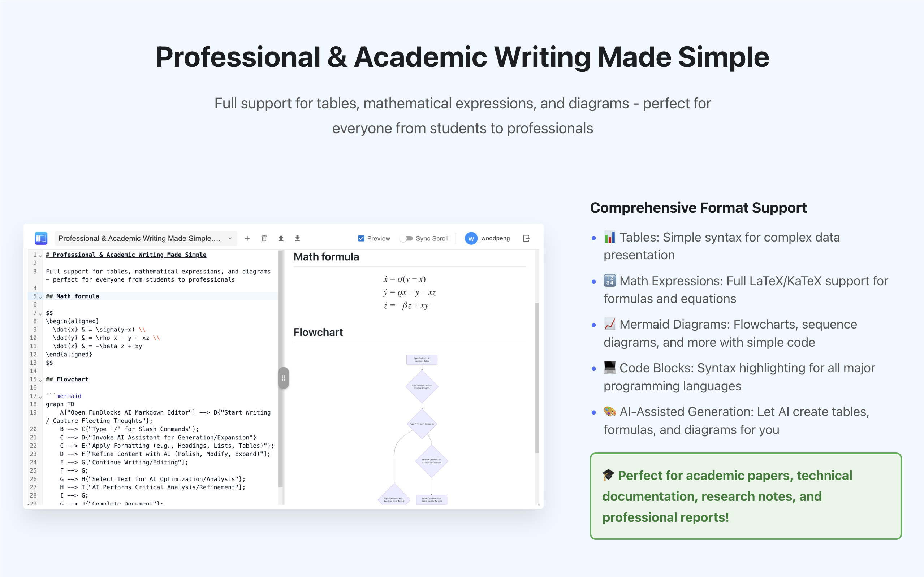Click the woodpeng username label
Screen dimensions: 924x577
click(496, 238)
